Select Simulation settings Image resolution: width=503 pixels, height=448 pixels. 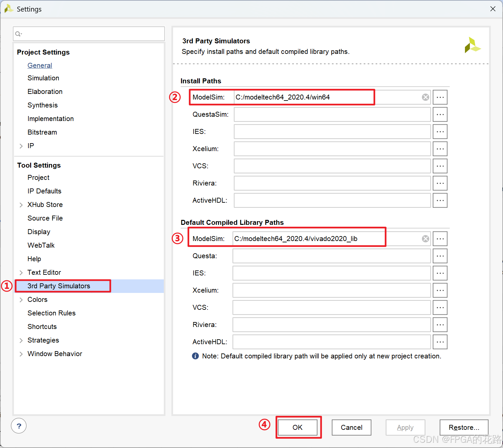click(43, 78)
